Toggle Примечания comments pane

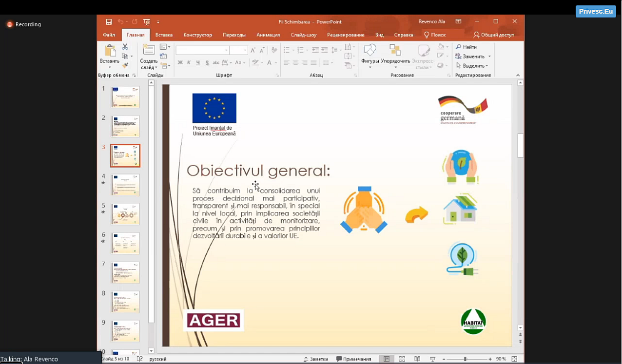[354, 359]
